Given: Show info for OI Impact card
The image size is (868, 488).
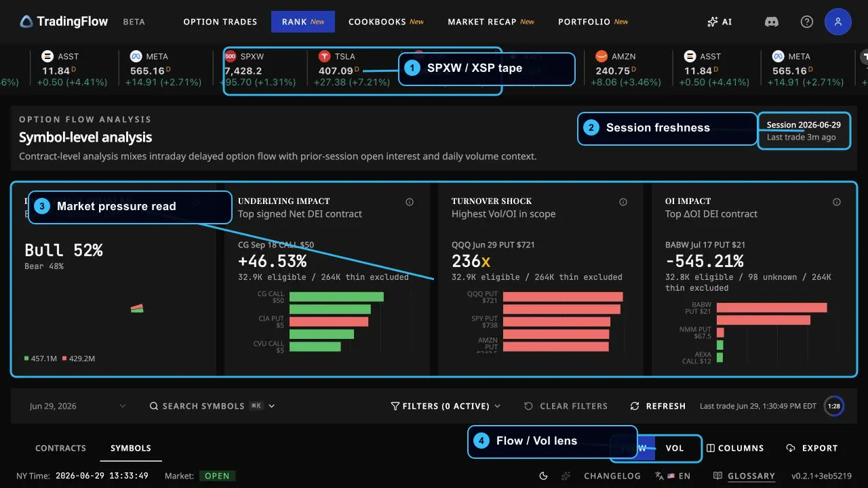Looking at the screenshot, I should 837,202.
